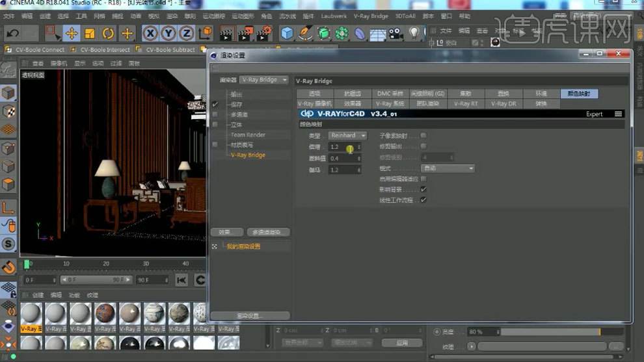Image resolution: width=644 pixels, height=362 pixels.
Task: Switch to the V-Ray DR tab
Action: [503, 104]
